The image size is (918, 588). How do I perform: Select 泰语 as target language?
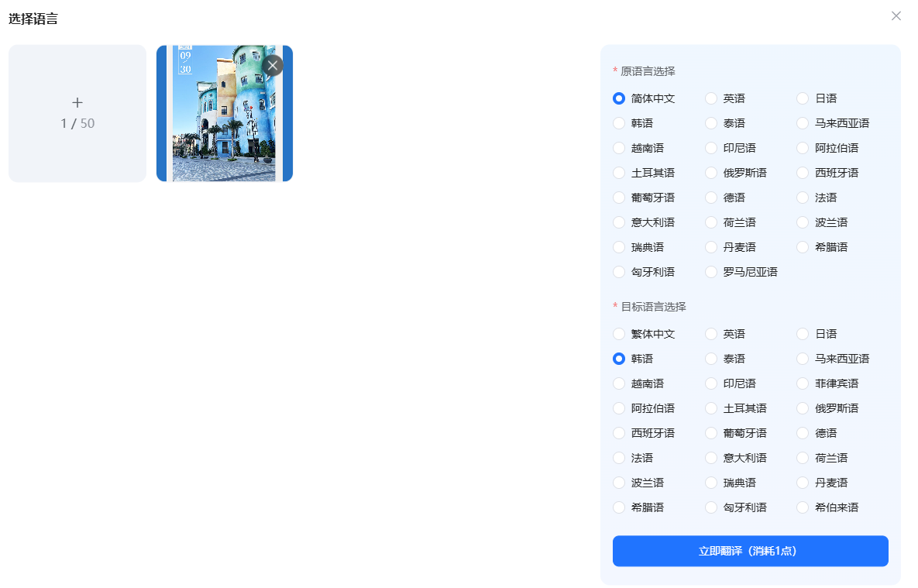point(711,359)
